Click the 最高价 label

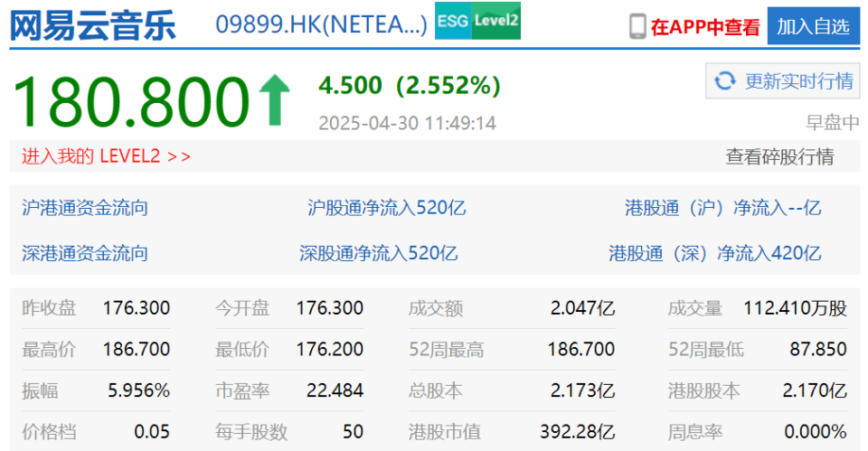49,349
